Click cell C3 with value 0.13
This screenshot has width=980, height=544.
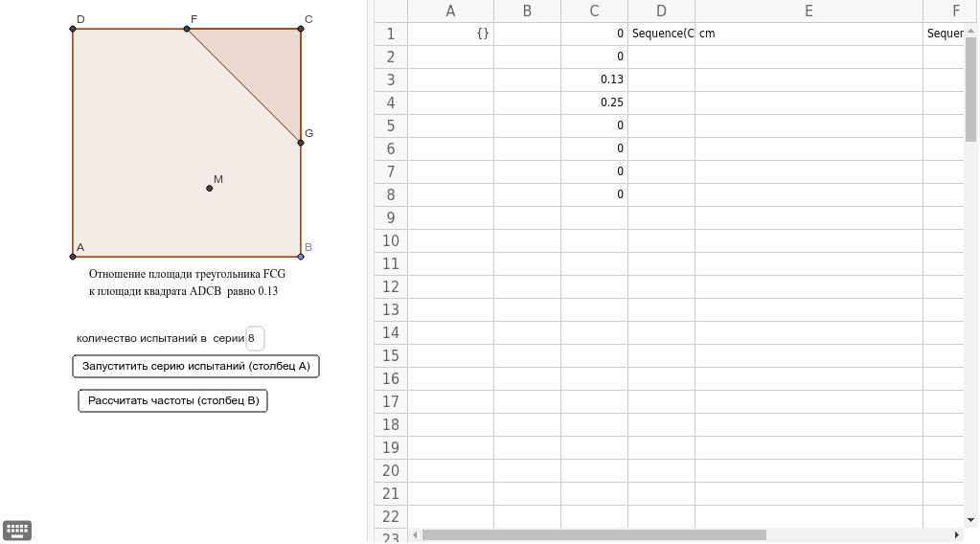point(594,79)
